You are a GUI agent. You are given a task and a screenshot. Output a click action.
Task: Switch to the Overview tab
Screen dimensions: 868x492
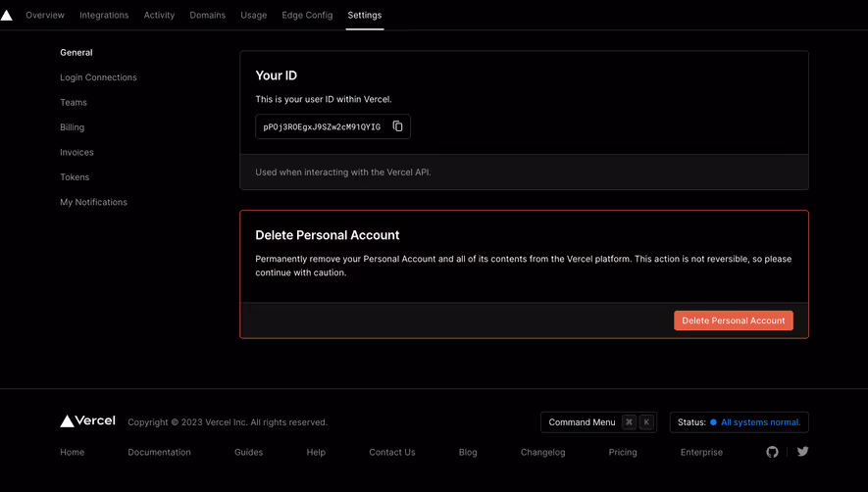(x=45, y=15)
